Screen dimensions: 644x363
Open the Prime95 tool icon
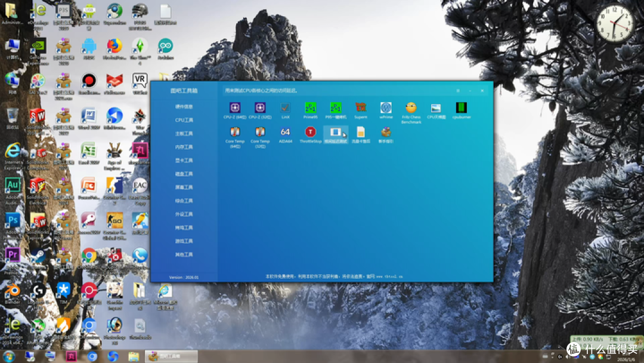click(311, 110)
